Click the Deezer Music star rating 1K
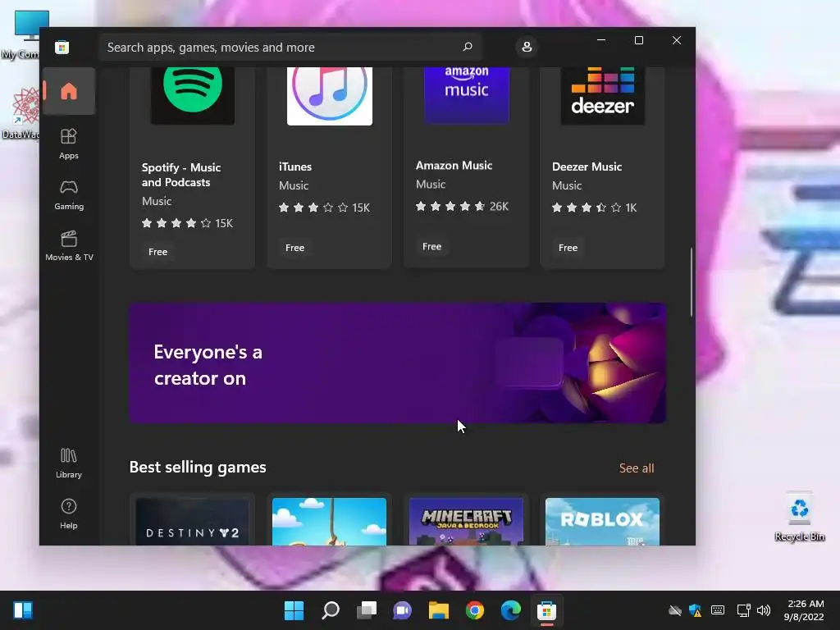The image size is (840, 630). click(x=594, y=208)
